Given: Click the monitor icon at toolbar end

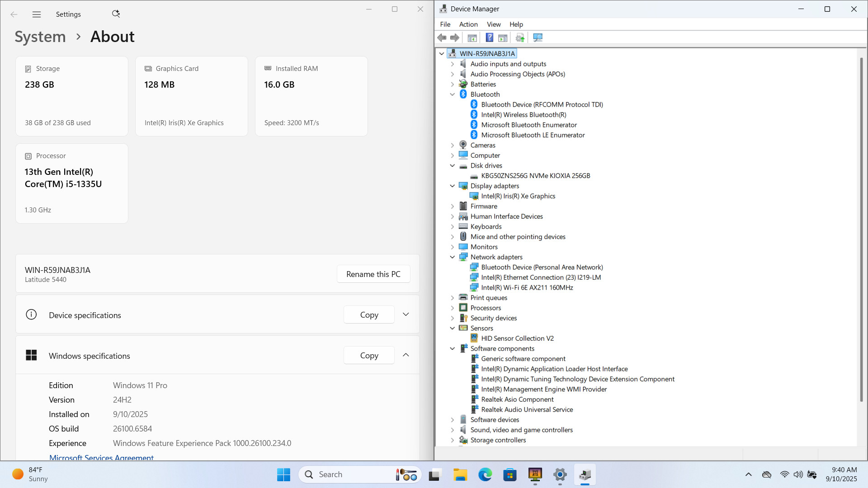Looking at the screenshot, I should (538, 38).
